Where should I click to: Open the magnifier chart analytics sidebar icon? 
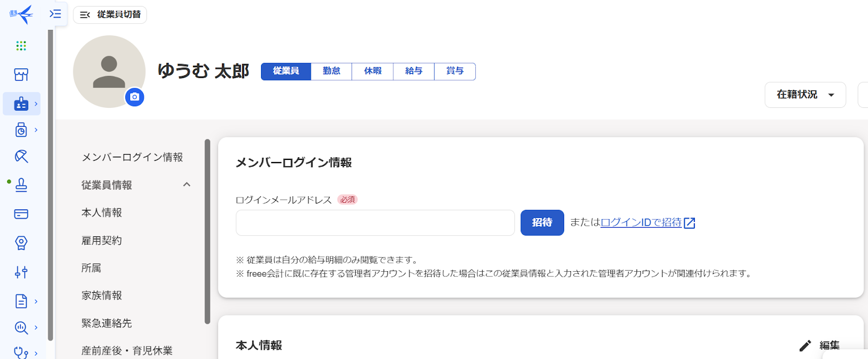click(x=21, y=328)
